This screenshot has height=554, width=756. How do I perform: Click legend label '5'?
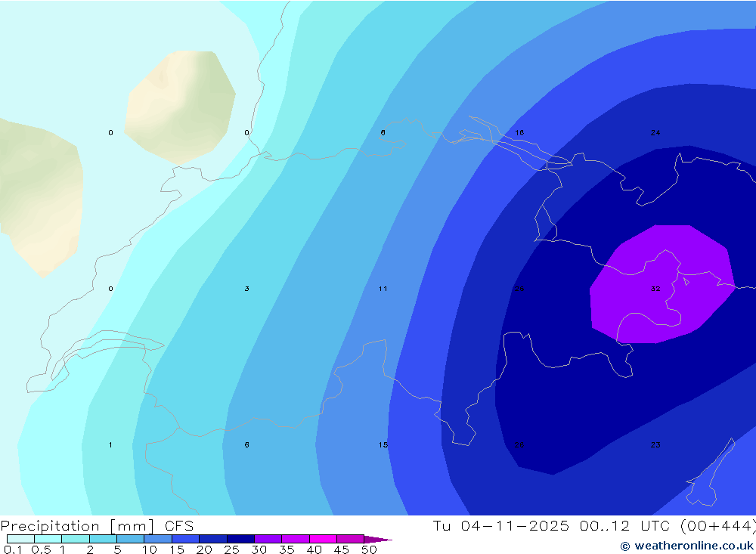[117, 549]
